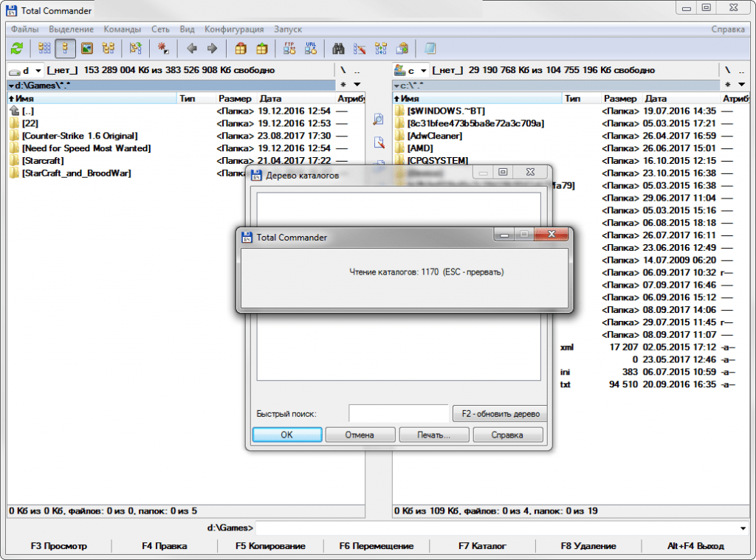Click the invert selection toolbar icon
The height and width of the screenshot is (560, 756).
tap(136, 48)
